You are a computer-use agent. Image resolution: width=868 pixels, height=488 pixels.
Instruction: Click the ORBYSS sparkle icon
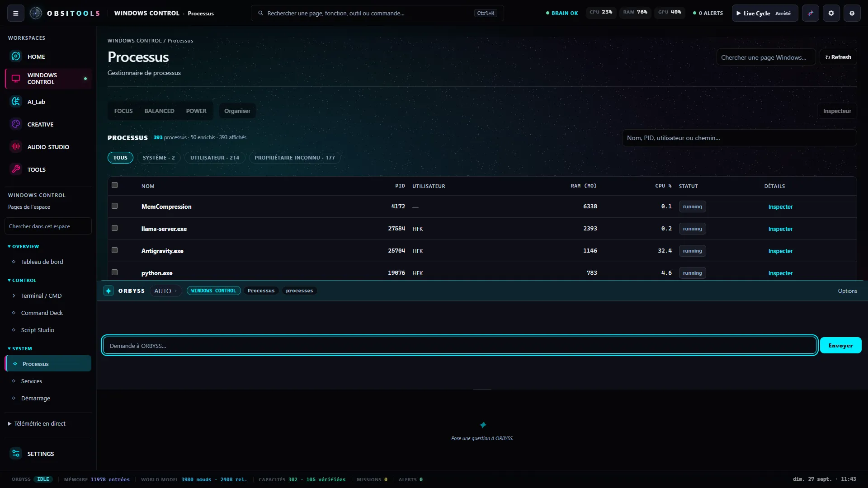[108, 291]
